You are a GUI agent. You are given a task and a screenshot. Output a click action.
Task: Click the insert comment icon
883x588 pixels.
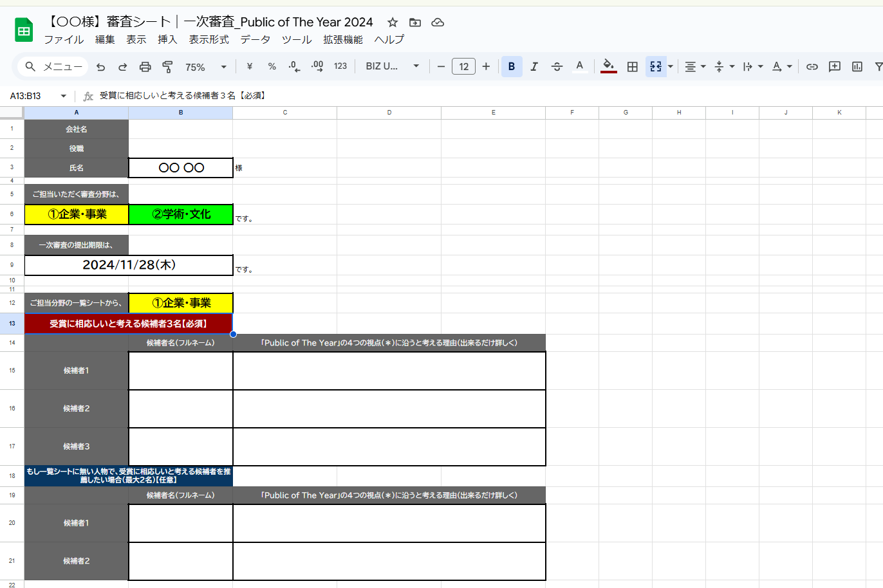point(835,67)
